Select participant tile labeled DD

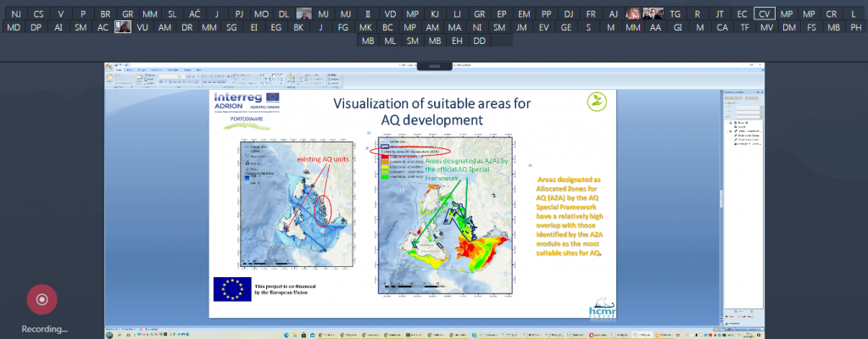click(x=480, y=41)
